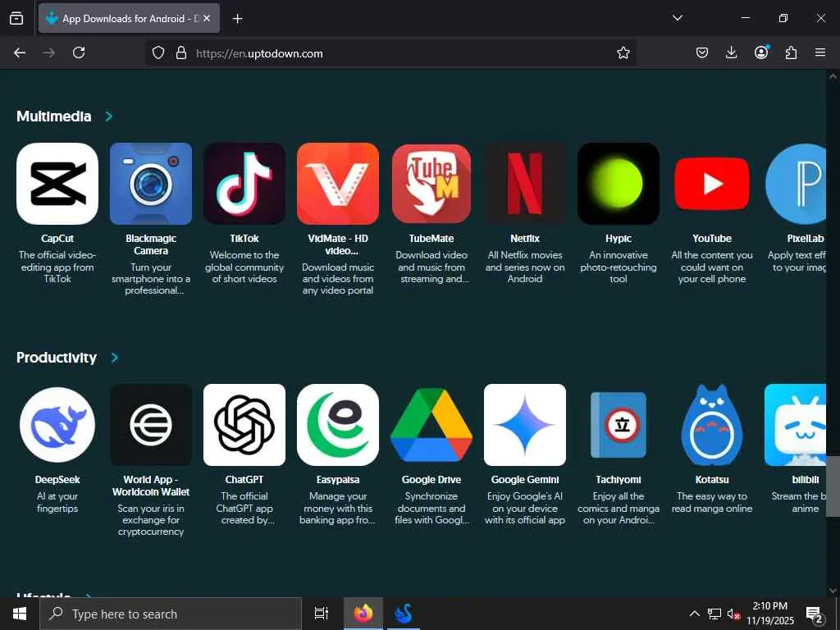
Task: Show the Firefox downloads panel
Action: pyautogui.click(x=731, y=52)
